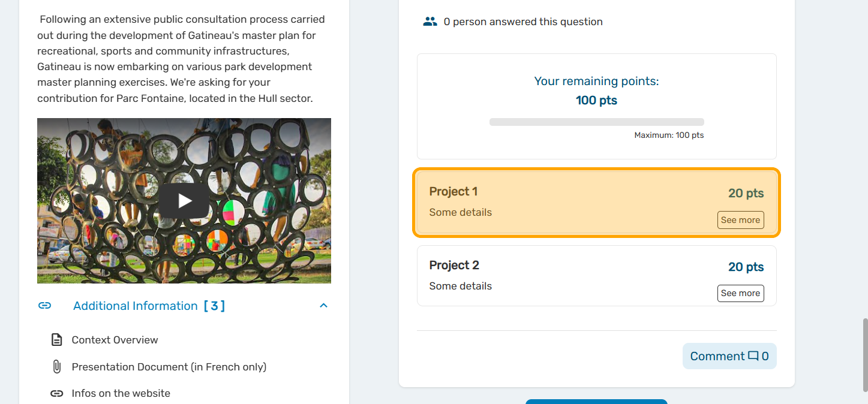Viewport: 868px width, 404px height.
Task: Play the park video
Action: point(184,201)
